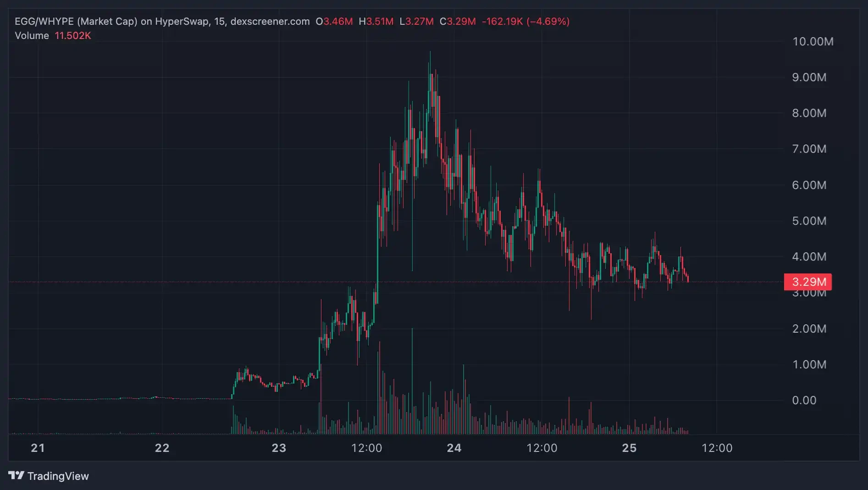The height and width of the screenshot is (490, 868).
Task: Click the 9.00M price axis label
Action: point(809,78)
